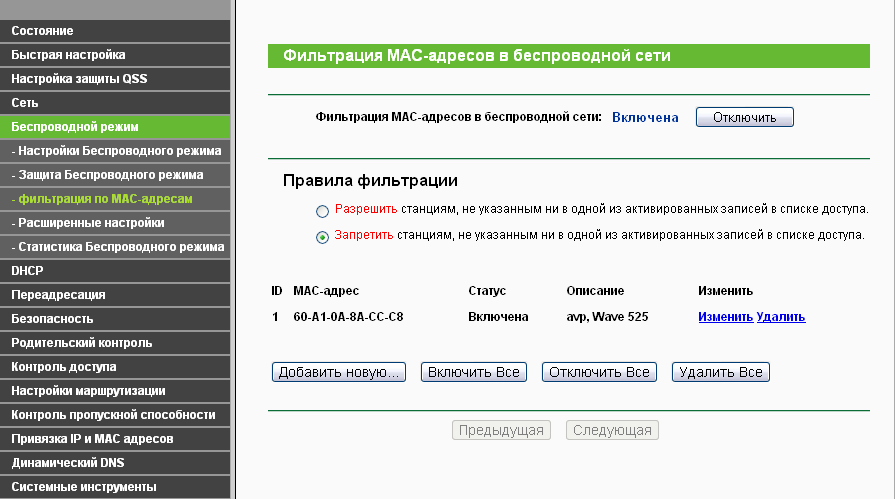Select Расширенные настройки submenu item
895x499 pixels.
point(115,223)
